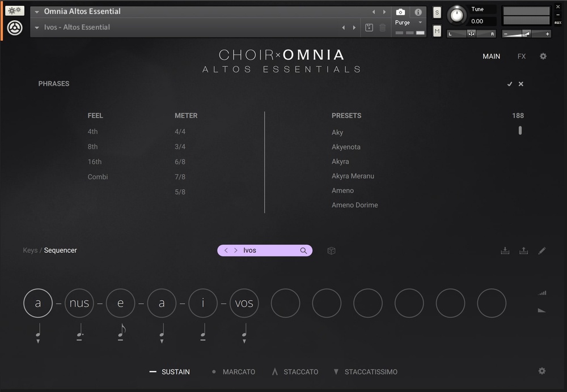Solo the Ivos instrument with the S button

tap(437, 12)
